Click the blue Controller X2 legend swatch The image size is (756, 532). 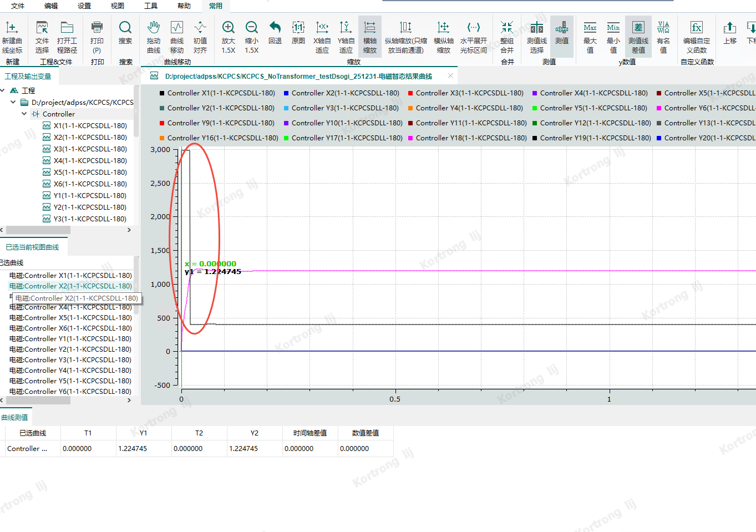286,93
